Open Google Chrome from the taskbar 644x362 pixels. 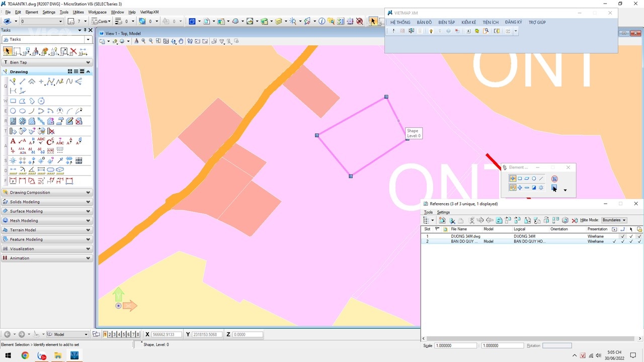[x=25, y=355]
